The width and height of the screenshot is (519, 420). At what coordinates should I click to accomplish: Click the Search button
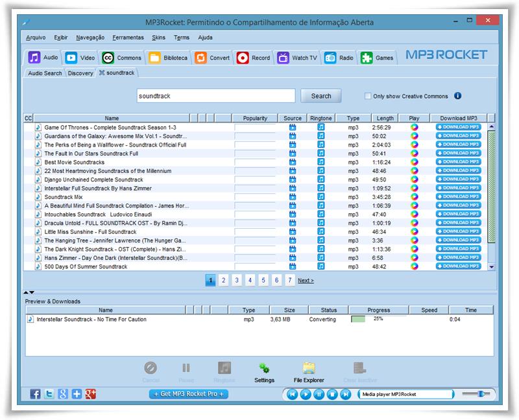(x=320, y=96)
